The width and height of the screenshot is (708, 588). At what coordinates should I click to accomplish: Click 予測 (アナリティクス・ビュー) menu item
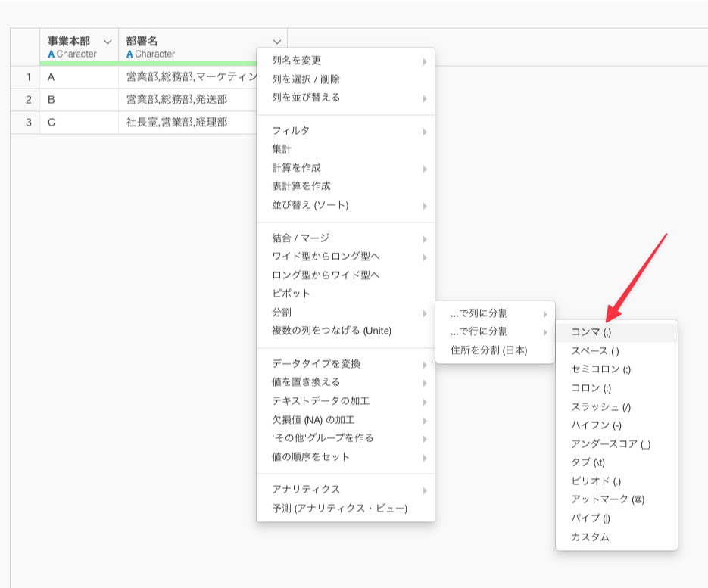click(339, 509)
